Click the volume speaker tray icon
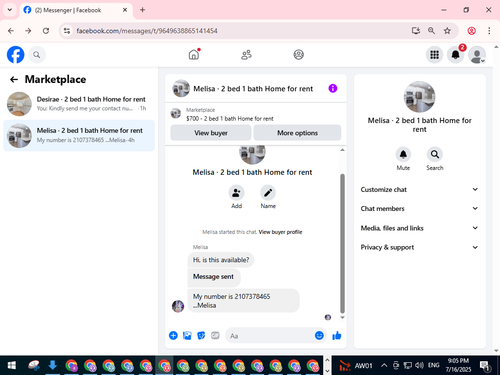 pos(419,366)
